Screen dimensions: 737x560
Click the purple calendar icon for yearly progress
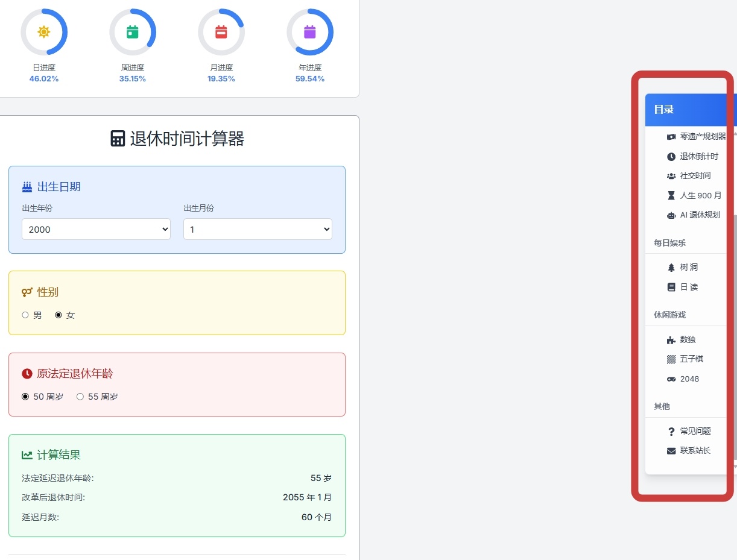click(x=310, y=32)
